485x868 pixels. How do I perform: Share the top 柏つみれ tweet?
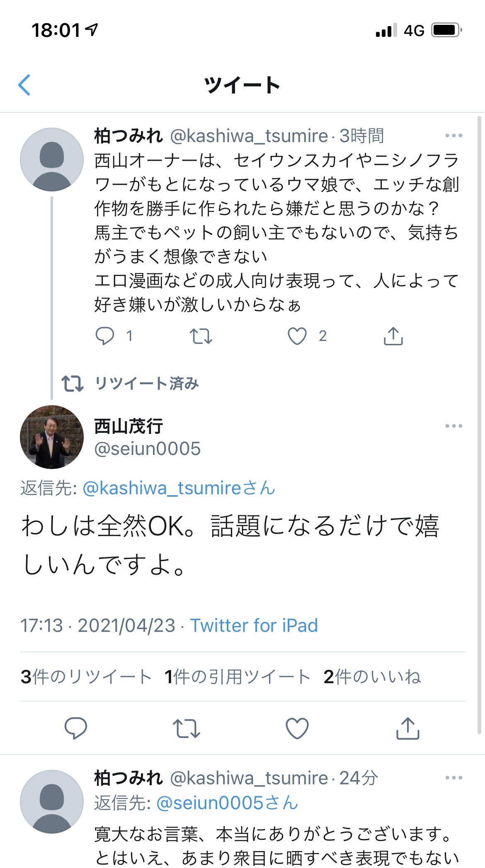point(393,336)
